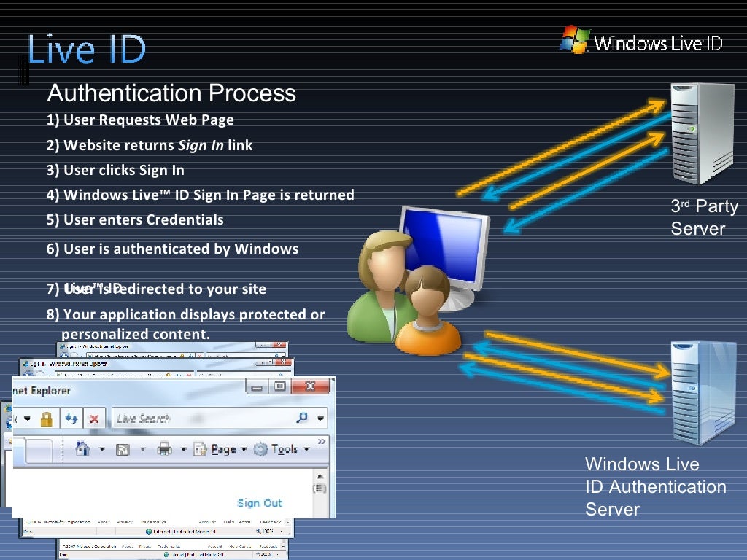This screenshot has width=747, height=560.
Task: Click '6) User is authenticated by Windows'
Action: 172,249
